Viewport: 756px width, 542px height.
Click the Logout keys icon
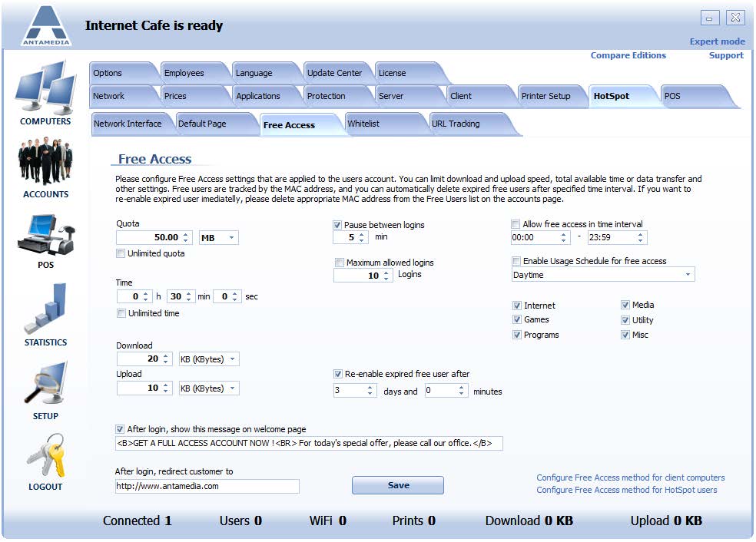(45, 455)
